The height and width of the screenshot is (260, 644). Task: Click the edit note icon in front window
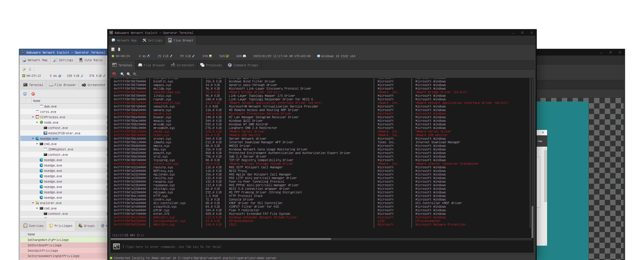click(x=113, y=49)
